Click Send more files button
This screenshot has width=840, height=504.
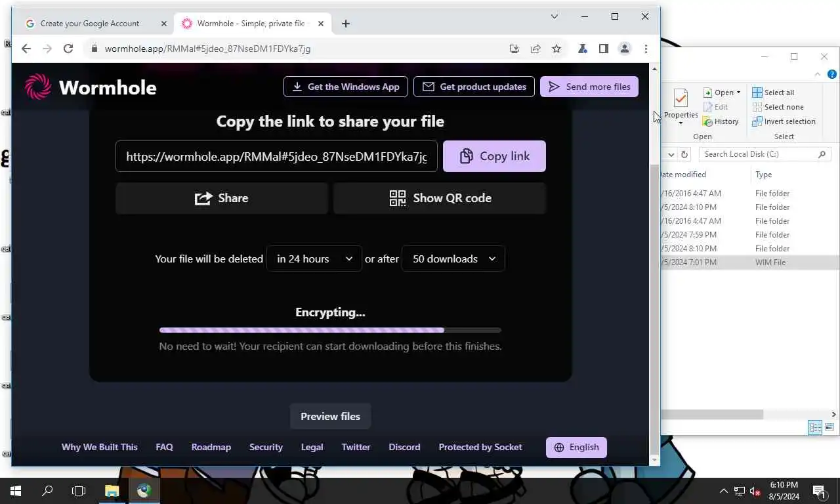click(x=589, y=87)
